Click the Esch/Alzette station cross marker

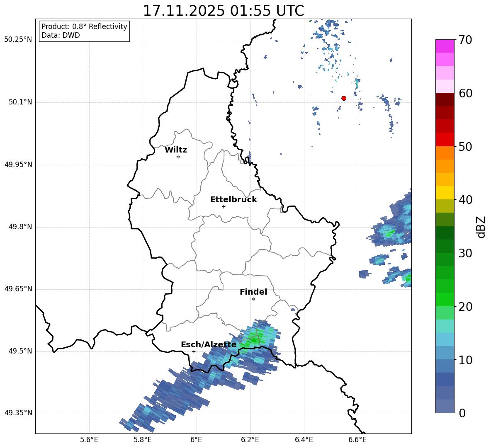tap(194, 351)
